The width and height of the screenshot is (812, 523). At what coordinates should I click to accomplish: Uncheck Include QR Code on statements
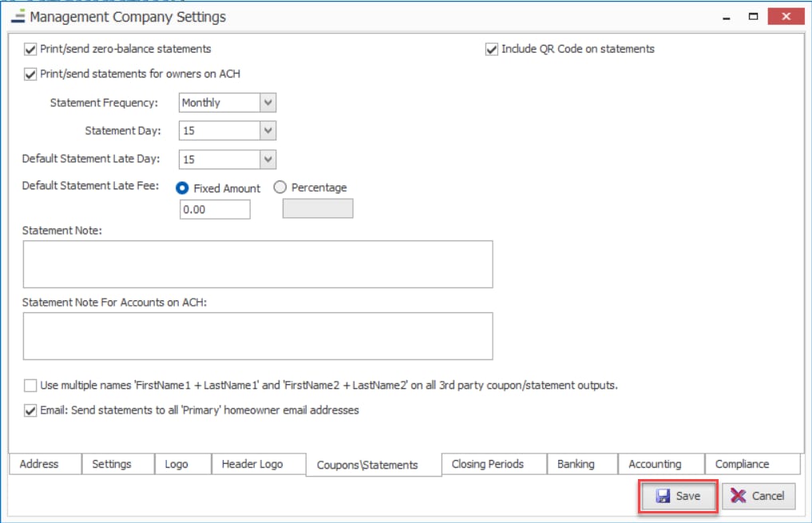(492, 50)
